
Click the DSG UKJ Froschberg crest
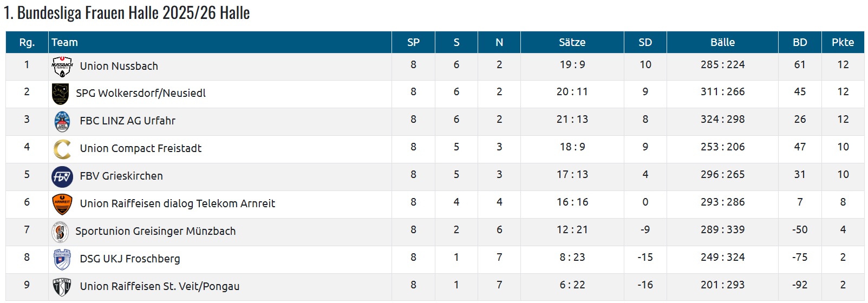[x=62, y=259]
